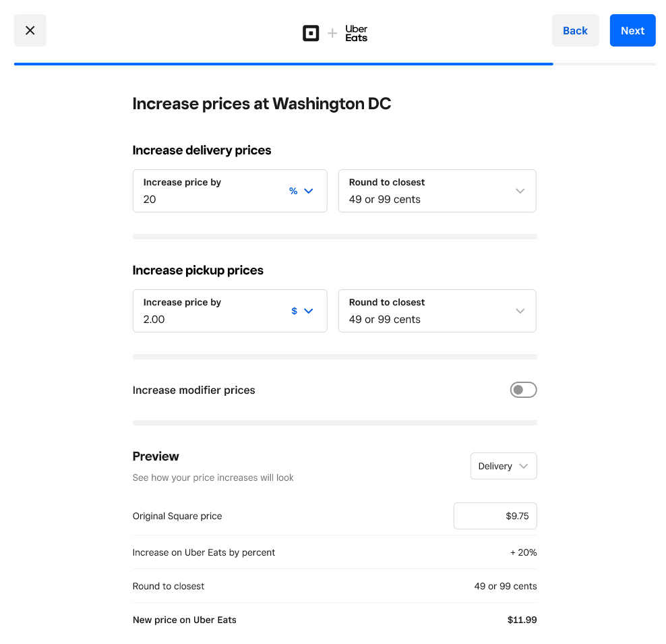Image resolution: width=666 pixels, height=644 pixels.
Task: Click the Square logo icon
Action: point(311,33)
